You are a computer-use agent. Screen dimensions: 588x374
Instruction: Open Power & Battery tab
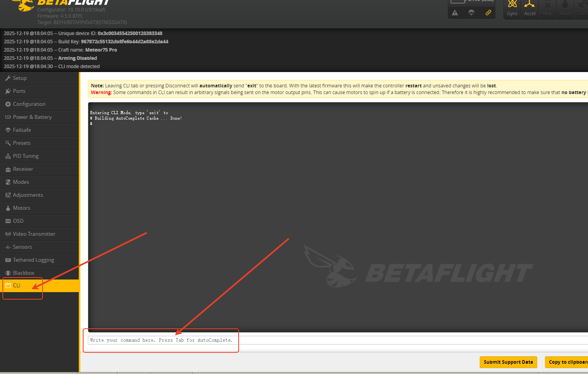coord(39,117)
